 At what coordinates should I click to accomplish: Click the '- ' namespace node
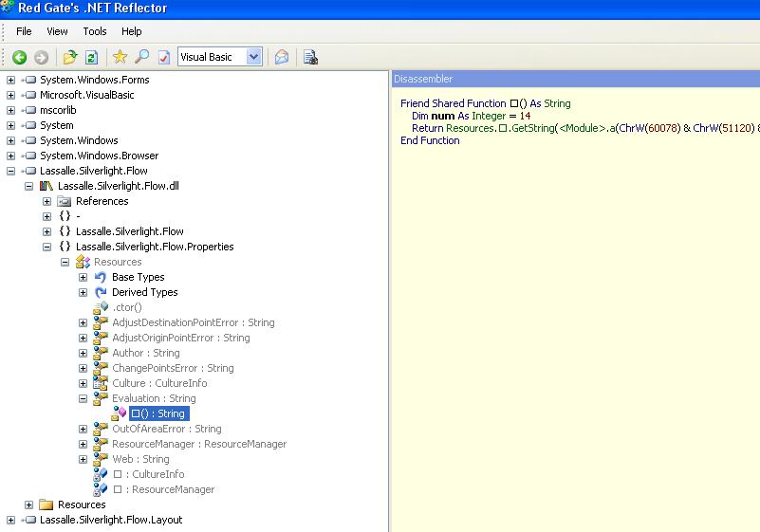coord(78,216)
